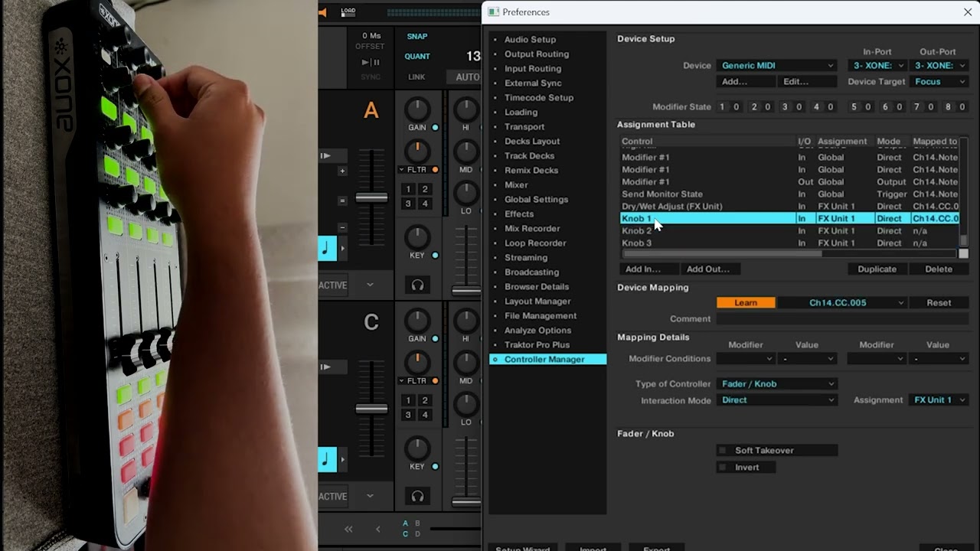Toggle QUANT mode

click(417, 56)
